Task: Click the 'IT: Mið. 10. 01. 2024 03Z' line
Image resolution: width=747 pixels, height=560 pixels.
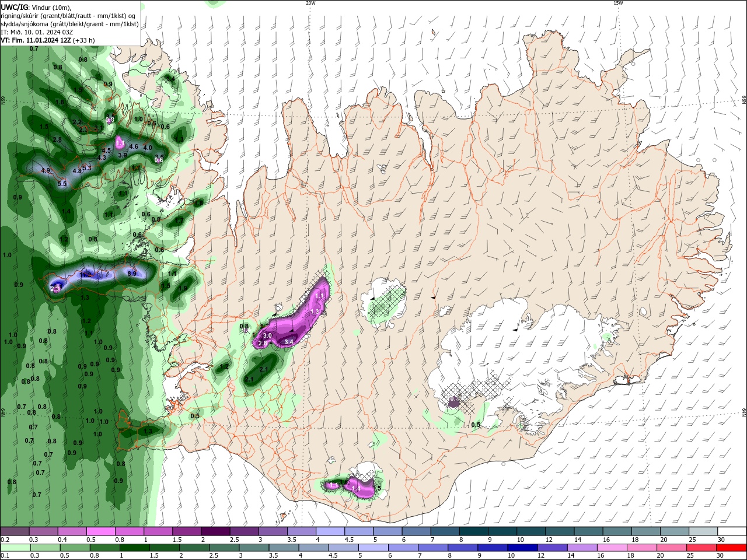Action: click(37, 32)
